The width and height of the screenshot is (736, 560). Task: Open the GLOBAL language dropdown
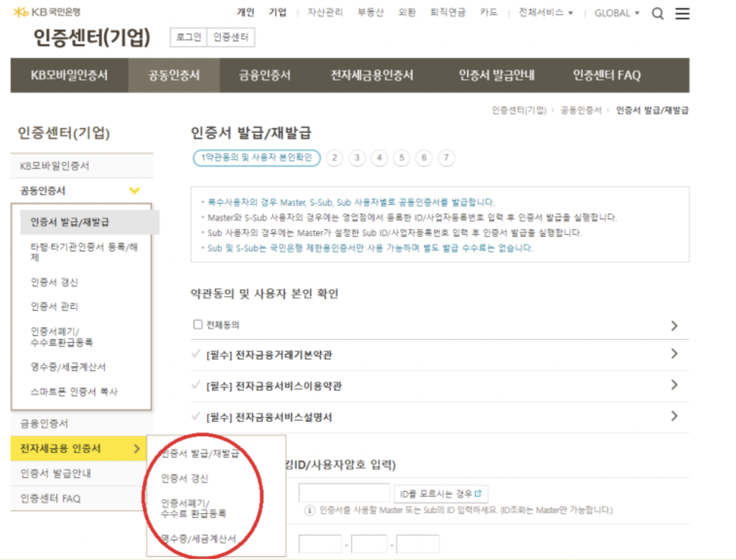coord(617,13)
